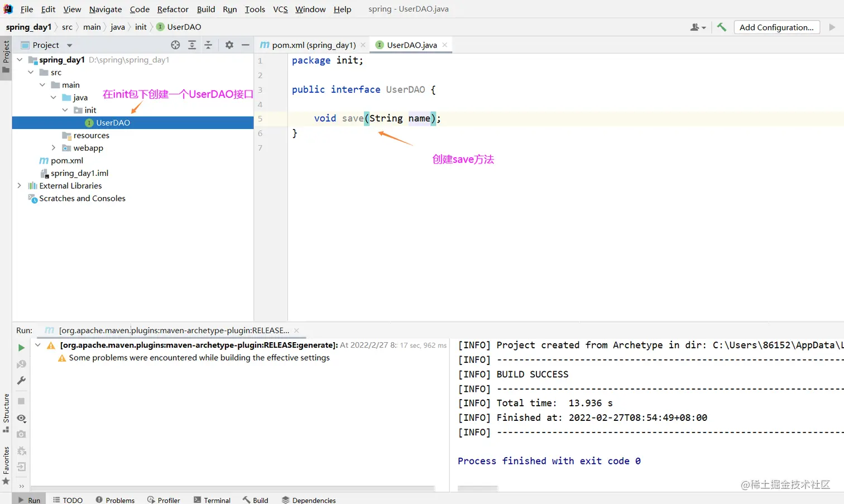
Task: Open the TODO tool window
Action: point(68,500)
